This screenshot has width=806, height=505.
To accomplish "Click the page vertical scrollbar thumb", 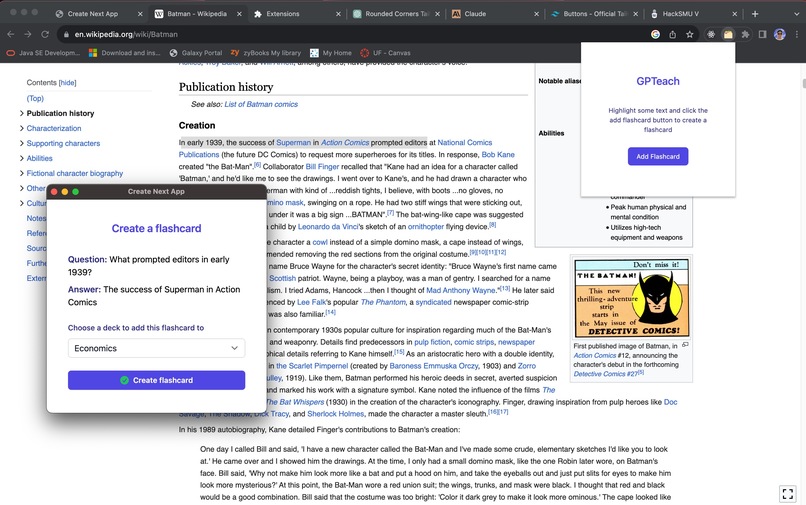I will (x=803, y=84).
